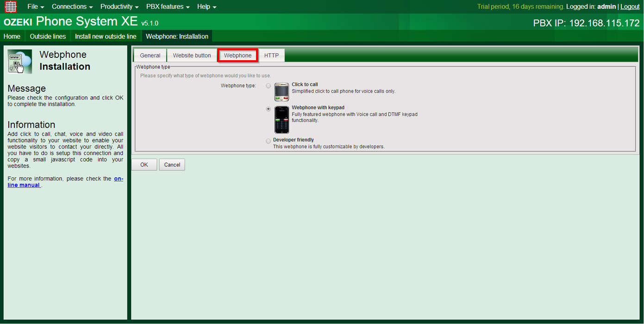Image resolution: width=644 pixels, height=324 pixels.
Task: Click the Information heading in sidebar
Action: 31,125
